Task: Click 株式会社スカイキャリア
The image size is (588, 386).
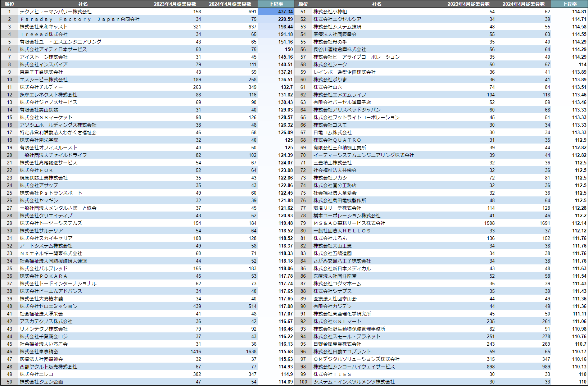Action: [x=46, y=238]
